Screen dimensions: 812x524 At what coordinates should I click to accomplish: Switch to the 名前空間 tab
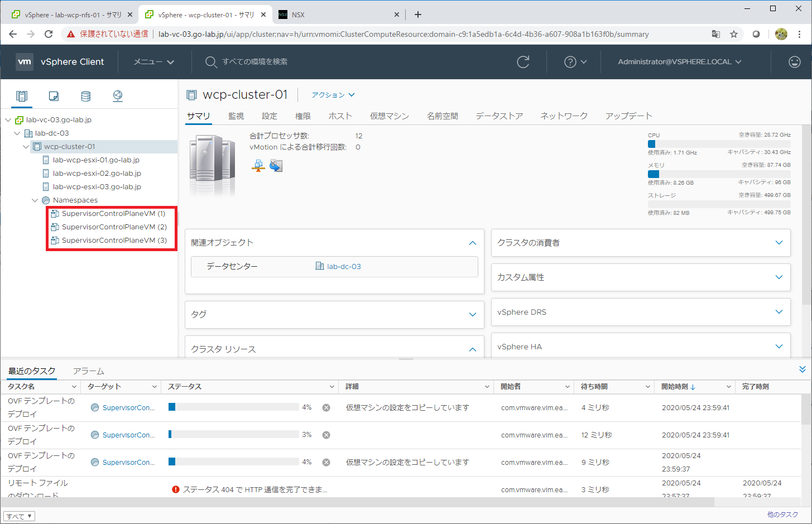[443, 116]
